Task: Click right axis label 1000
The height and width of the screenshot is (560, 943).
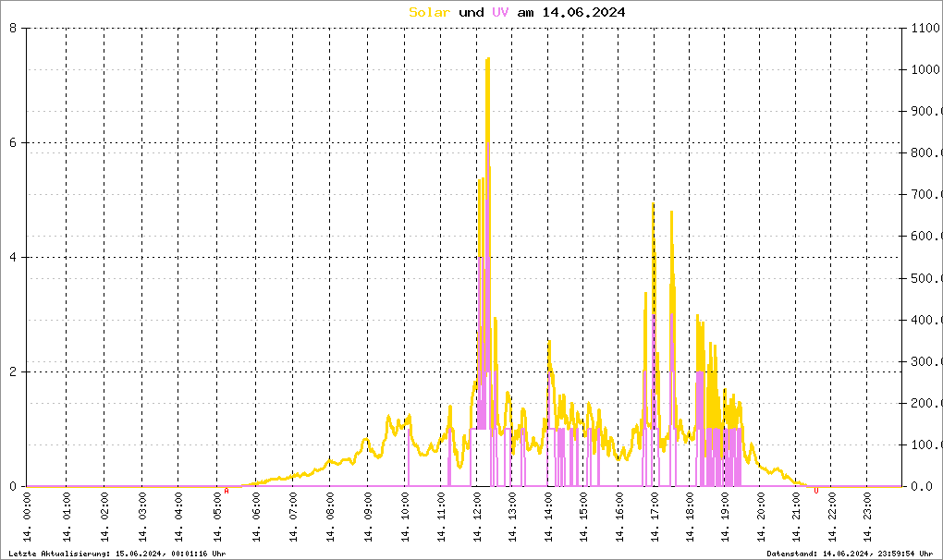Action: [925, 69]
